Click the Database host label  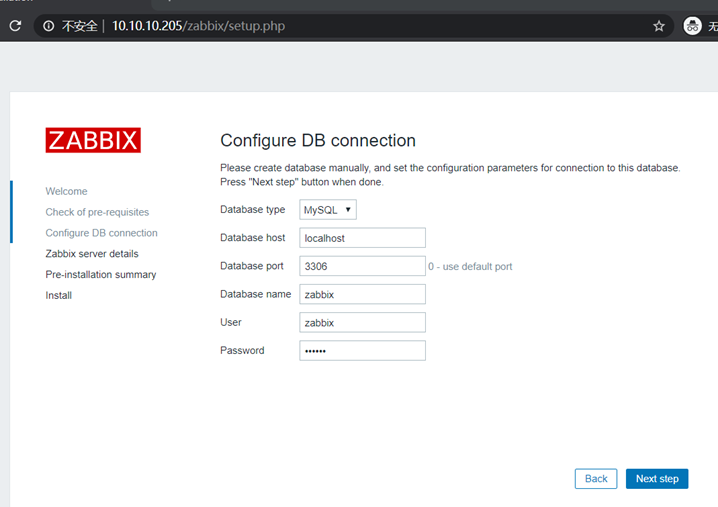point(252,238)
